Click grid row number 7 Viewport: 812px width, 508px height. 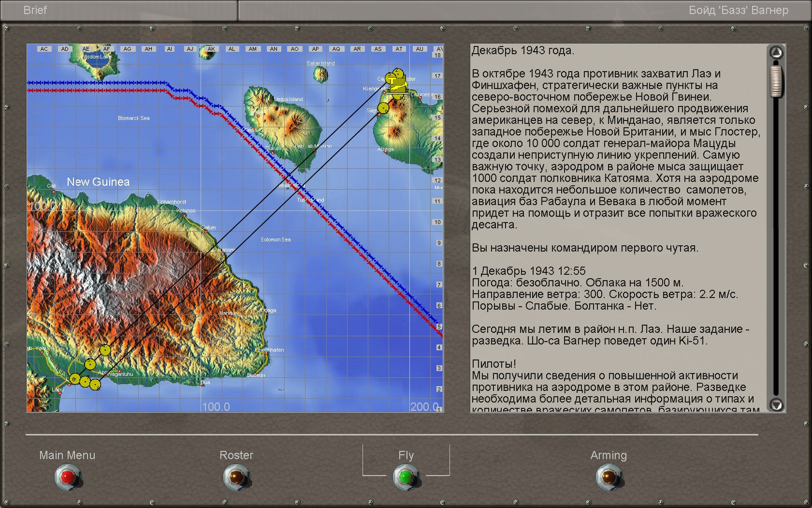pyautogui.click(x=439, y=285)
